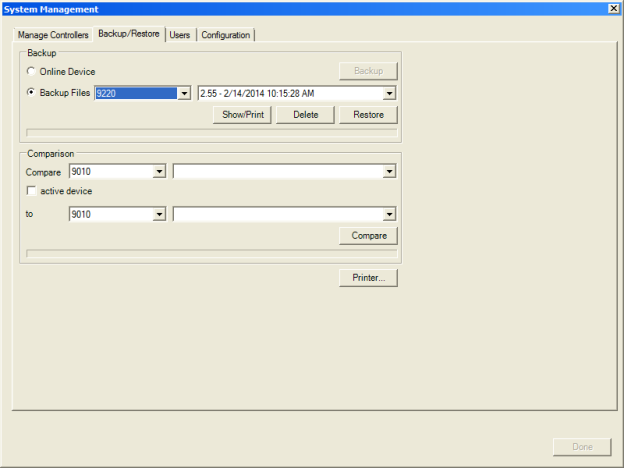Open the Backup Files 9220 device dropdown
The width and height of the screenshot is (624, 468).
pos(183,93)
